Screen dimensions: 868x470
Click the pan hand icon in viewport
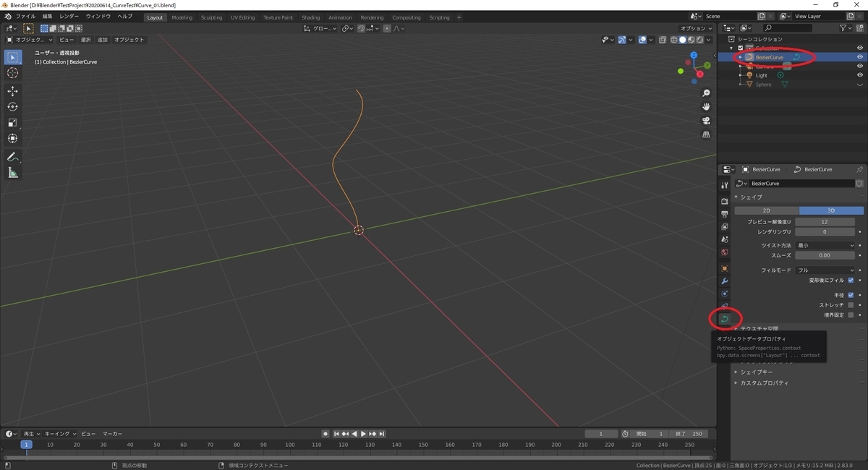pos(706,107)
